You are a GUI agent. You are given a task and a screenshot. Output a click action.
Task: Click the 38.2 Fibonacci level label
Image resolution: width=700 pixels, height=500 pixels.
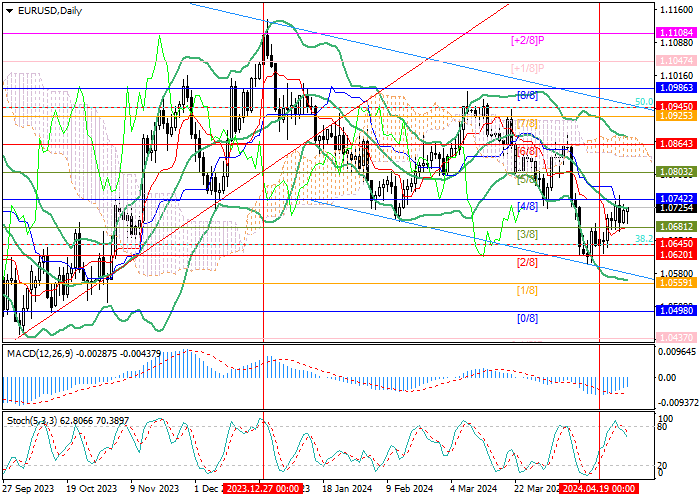(644, 239)
